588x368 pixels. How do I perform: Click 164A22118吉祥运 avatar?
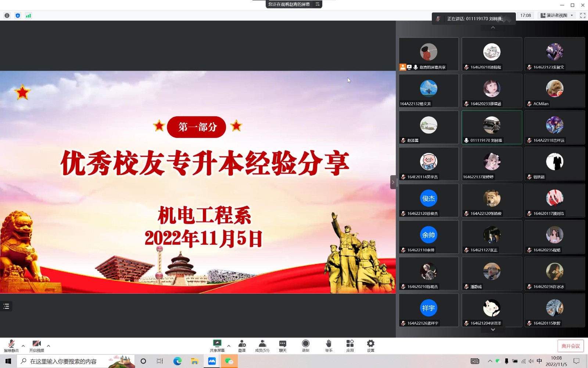555,125
